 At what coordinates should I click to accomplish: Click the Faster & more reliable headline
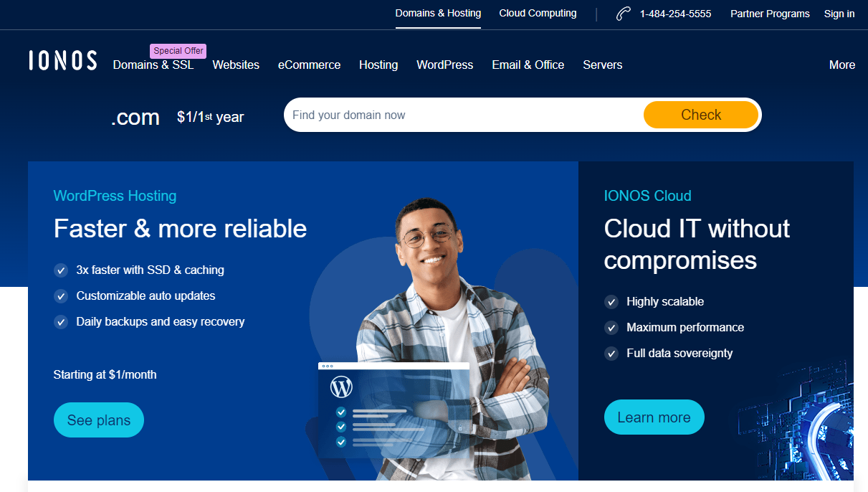(180, 229)
